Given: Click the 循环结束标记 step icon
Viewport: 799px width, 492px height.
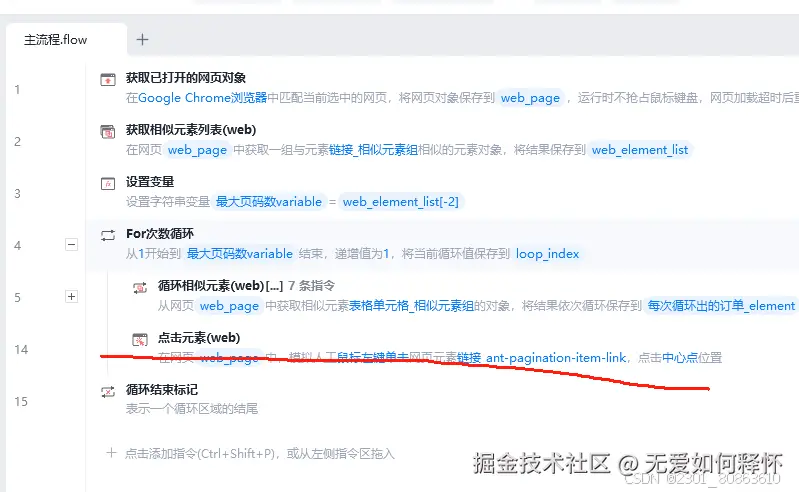Looking at the screenshot, I should (108, 391).
